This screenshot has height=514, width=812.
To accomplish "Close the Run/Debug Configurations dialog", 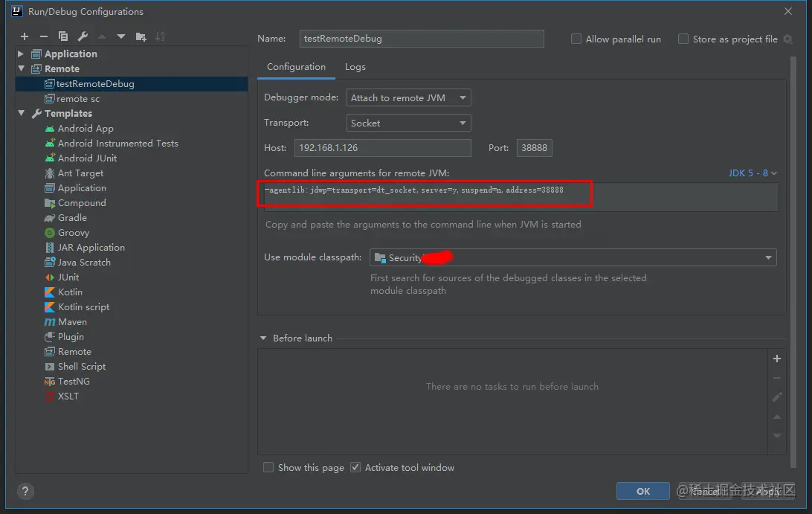I will (x=787, y=11).
